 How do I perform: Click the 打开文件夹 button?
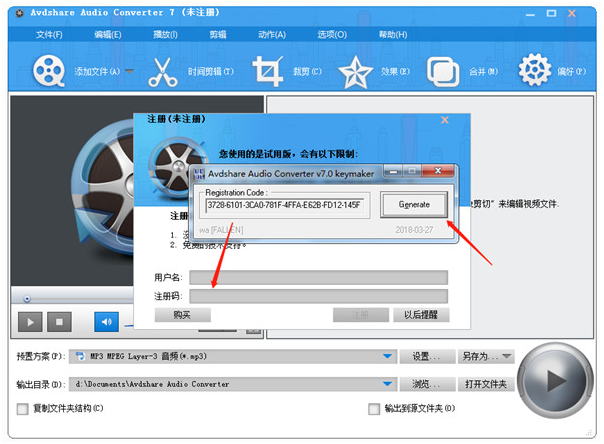[486, 384]
